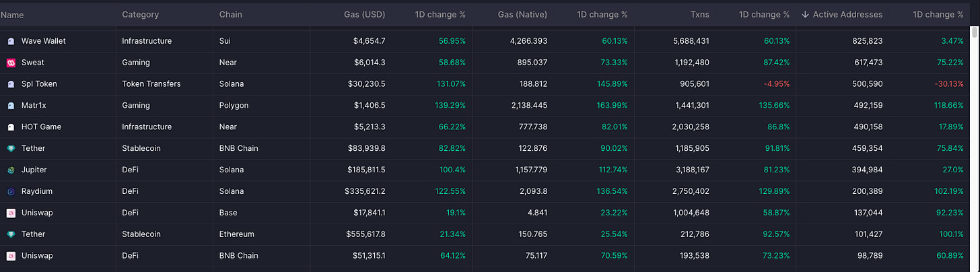Image resolution: width=980 pixels, height=272 pixels.
Task: Open the HOT Game name link
Action: [x=42, y=127]
